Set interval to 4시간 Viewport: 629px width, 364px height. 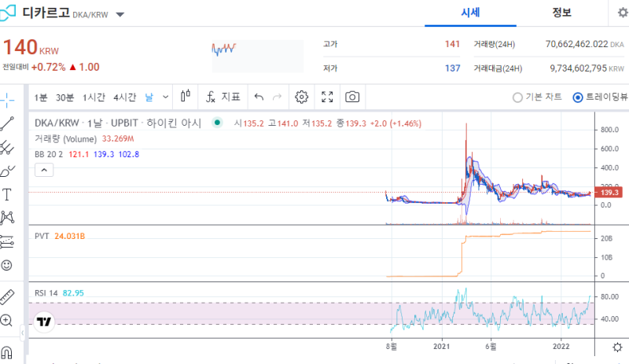[x=125, y=97]
